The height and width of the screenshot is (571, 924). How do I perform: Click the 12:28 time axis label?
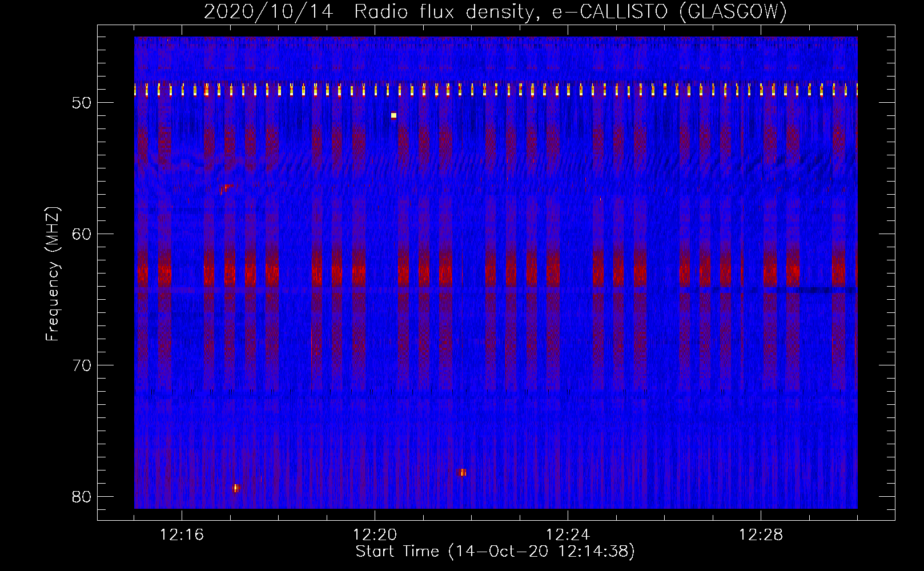point(761,535)
